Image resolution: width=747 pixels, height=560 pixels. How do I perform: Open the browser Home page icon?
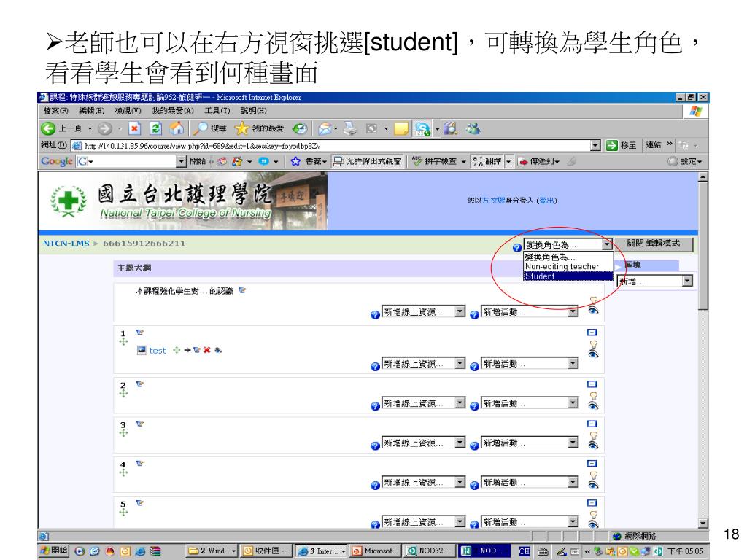point(177,128)
